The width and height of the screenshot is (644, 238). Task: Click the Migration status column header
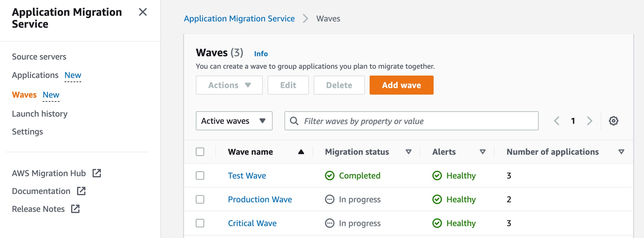(x=357, y=152)
